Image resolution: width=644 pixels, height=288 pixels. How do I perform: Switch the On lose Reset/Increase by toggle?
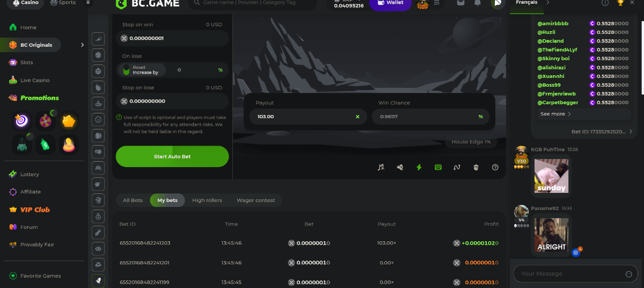[x=127, y=70]
